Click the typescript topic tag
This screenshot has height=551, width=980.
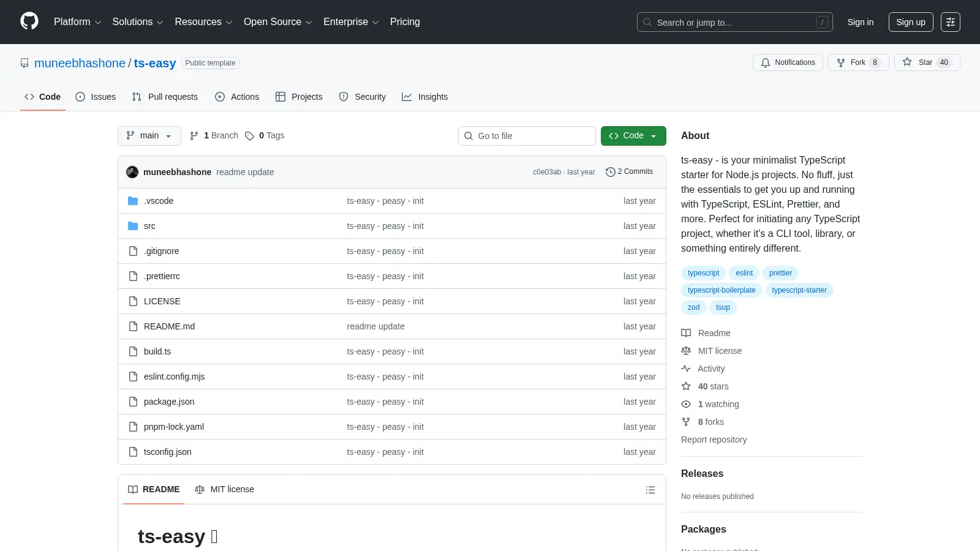703,273
